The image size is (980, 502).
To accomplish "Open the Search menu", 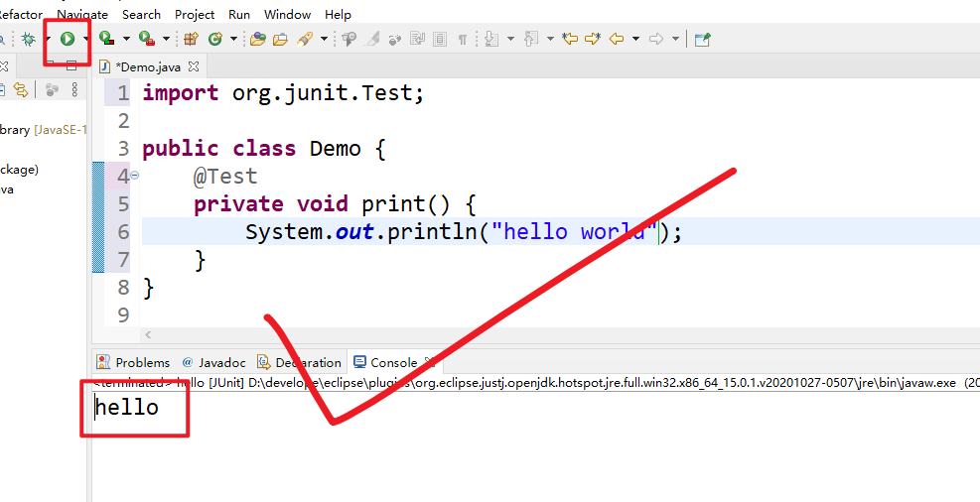I will [x=141, y=14].
